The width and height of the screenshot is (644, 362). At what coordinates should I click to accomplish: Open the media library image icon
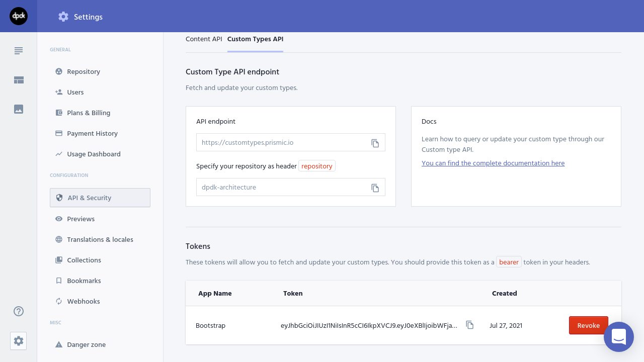point(19,109)
